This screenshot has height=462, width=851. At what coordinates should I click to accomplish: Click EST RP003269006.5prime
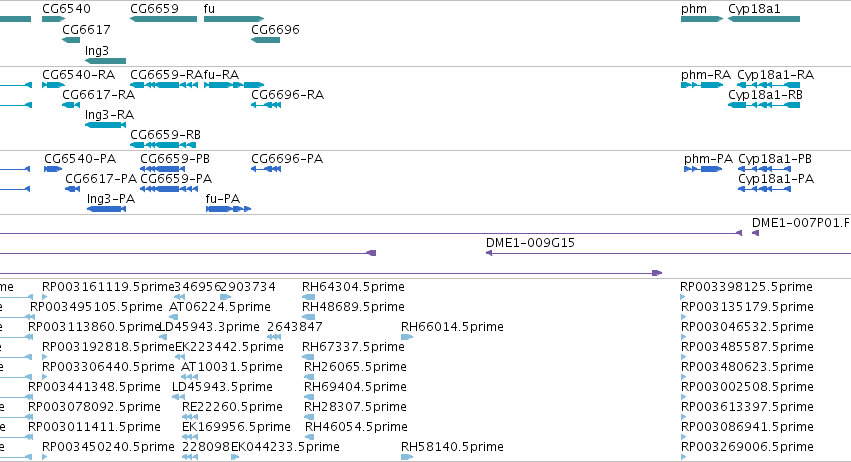click(747, 447)
